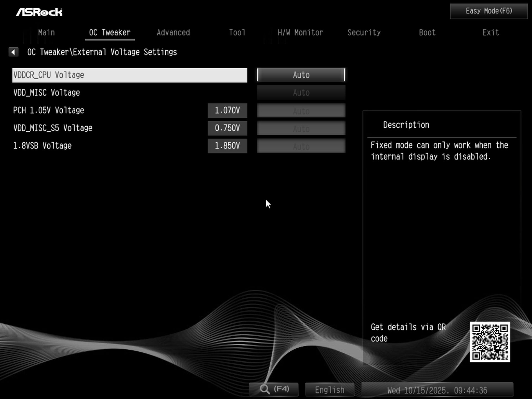
Task: Switch to the Advanced tab
Action: click(x=173, y=33)
